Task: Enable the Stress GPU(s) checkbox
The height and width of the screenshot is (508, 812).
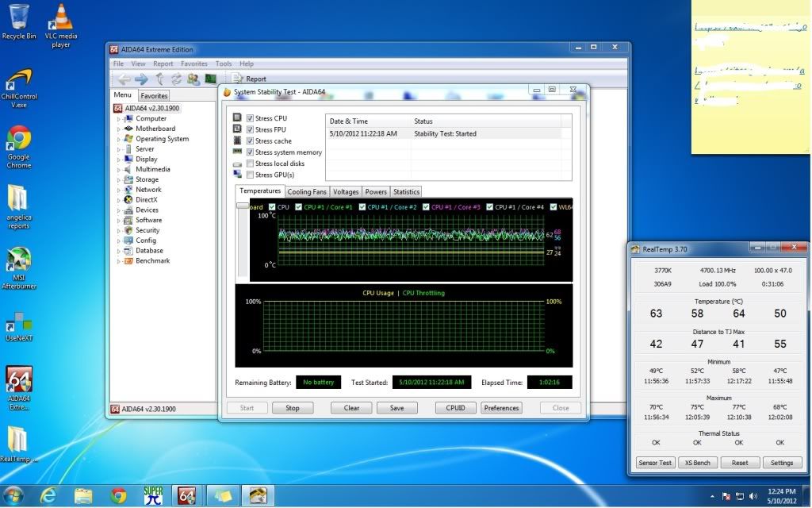Action: tap(250, 175)
